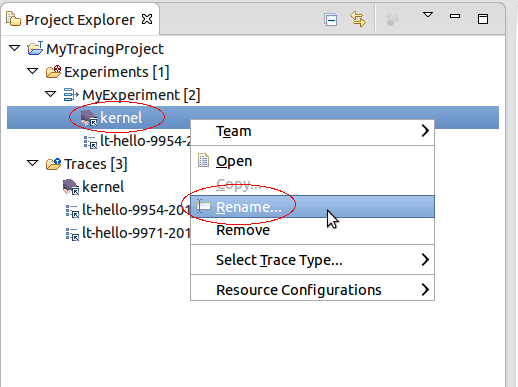This screenshot has width=518, height=387.
Task: Collapse the MyTracingProject tree node
Action: (14, 48)
